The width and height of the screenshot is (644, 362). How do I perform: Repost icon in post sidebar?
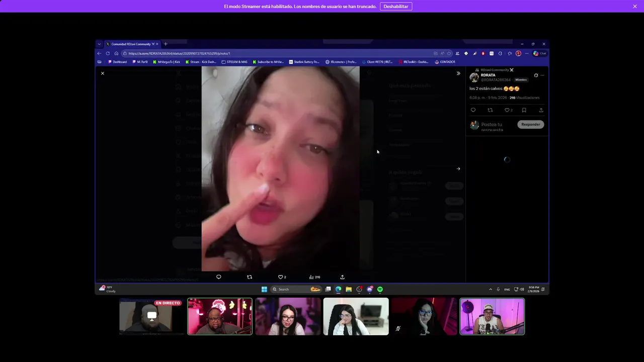[x=490, y=110]
